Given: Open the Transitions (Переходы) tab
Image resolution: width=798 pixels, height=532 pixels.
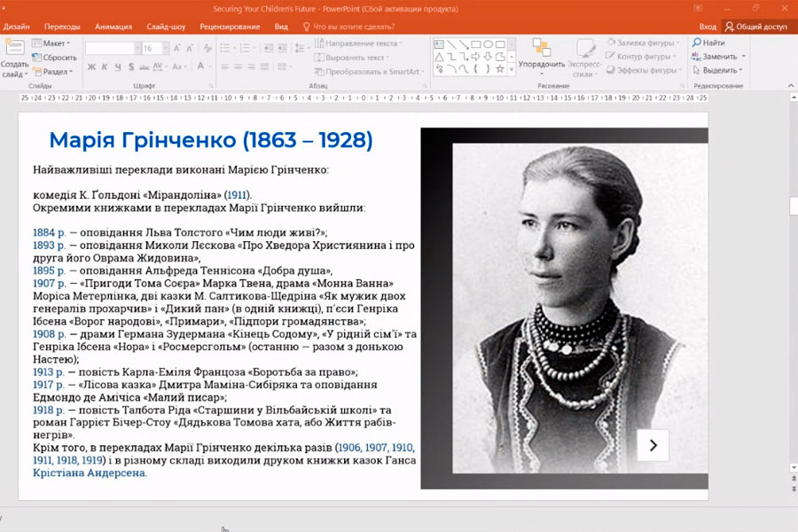Looking at the screenshot, I should tap(61, 27).
